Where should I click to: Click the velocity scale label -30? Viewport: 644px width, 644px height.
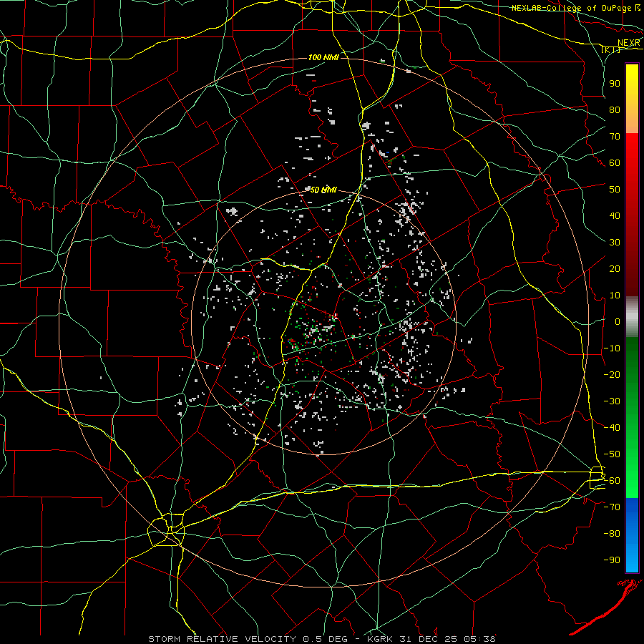(x=612, y=401)
